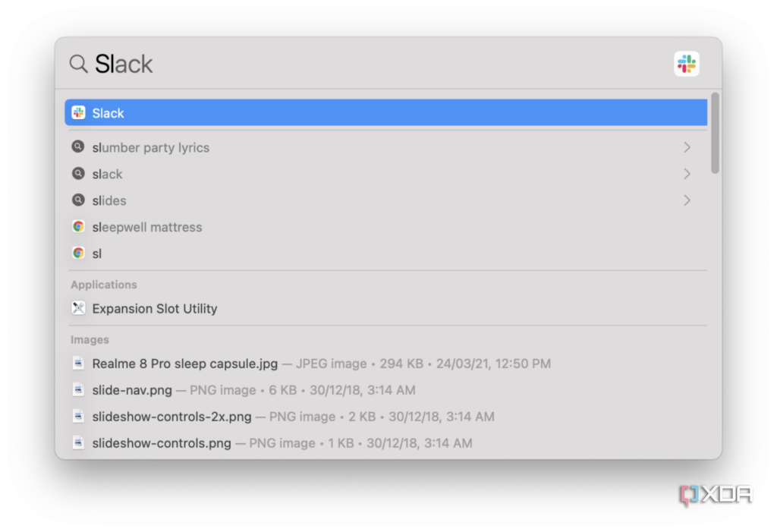Open the sl Chrome suggestion

tap(386, 253)
